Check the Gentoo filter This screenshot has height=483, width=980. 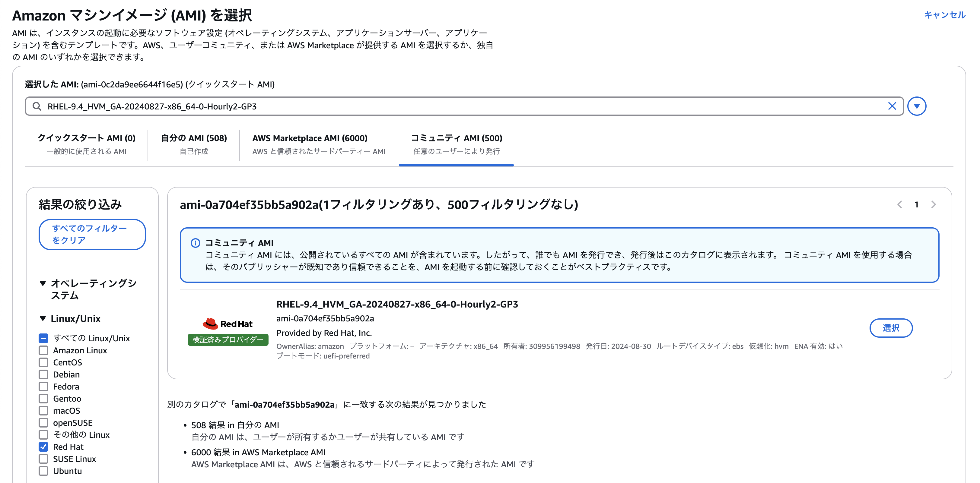pyautogui.click(x=43, y=399)
